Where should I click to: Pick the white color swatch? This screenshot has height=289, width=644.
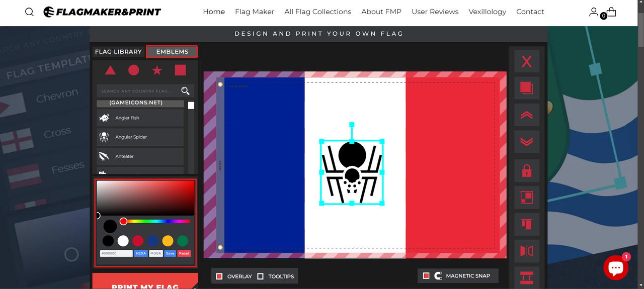(x=123, y=241)
